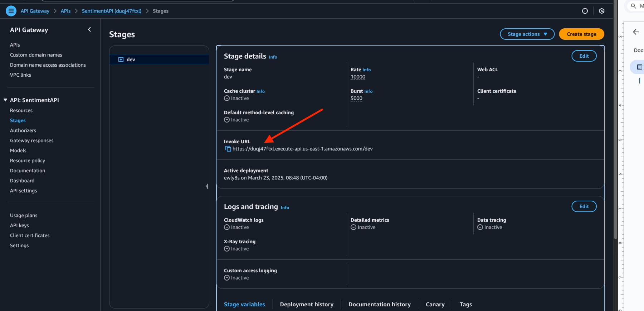The image size is (644, 311).
Task: Click the Active deployment ewly8s text
Action: [275, 178]
